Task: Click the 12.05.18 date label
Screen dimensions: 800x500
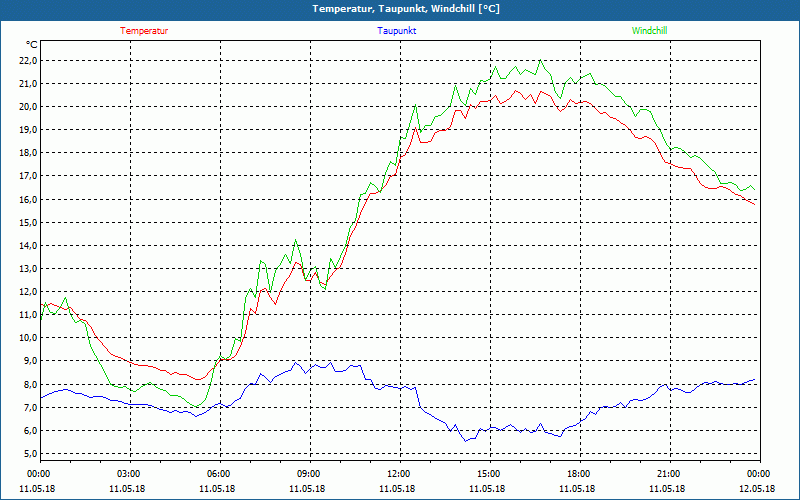Action: (758, 489)
